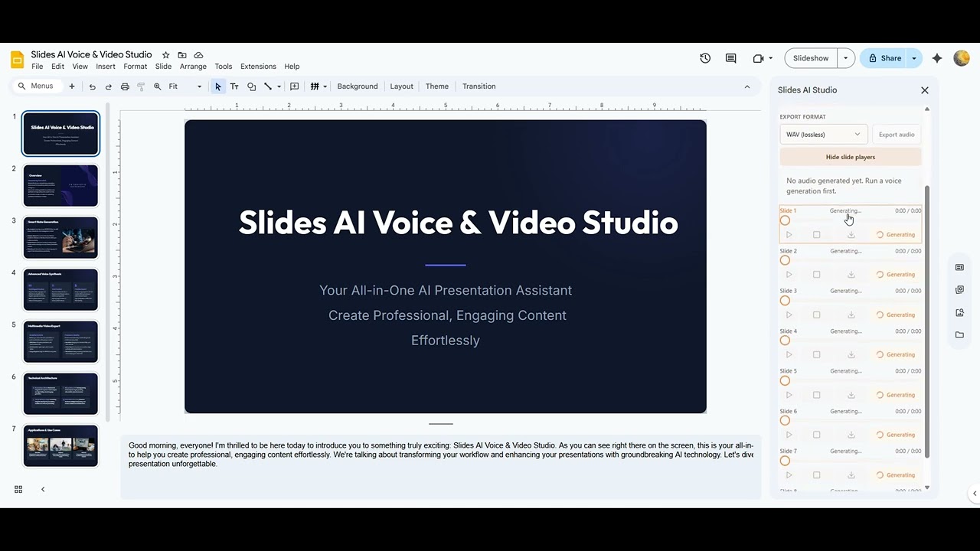Image resolution: width=980 pixels, height=551 pixels.
Task: Open the Google account avatar
Action: tap(962, 58)
